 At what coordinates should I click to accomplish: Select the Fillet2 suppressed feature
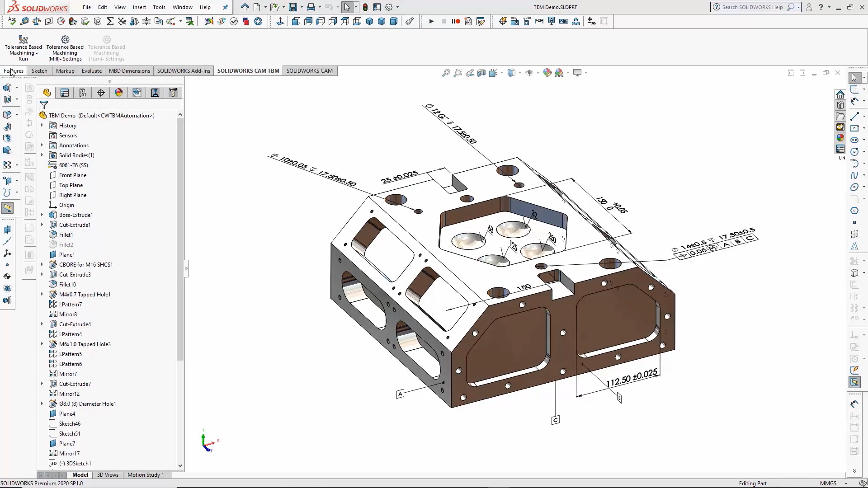[x=66, y=244]
